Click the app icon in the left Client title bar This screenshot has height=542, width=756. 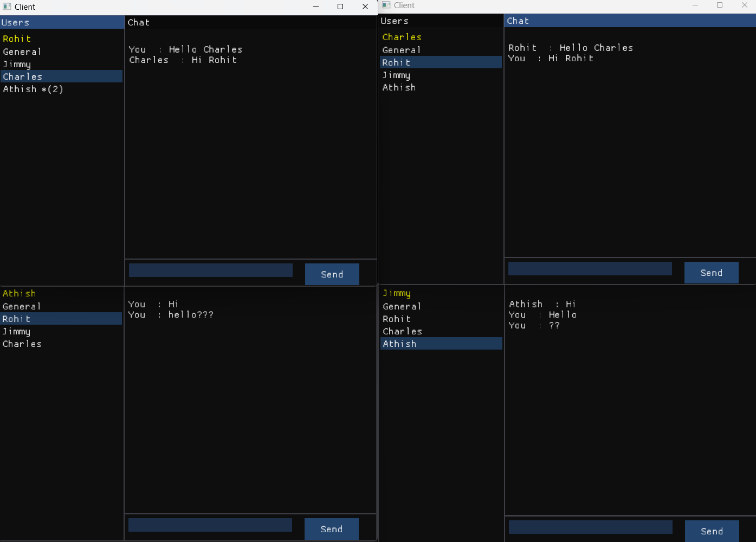click(7, 7)
